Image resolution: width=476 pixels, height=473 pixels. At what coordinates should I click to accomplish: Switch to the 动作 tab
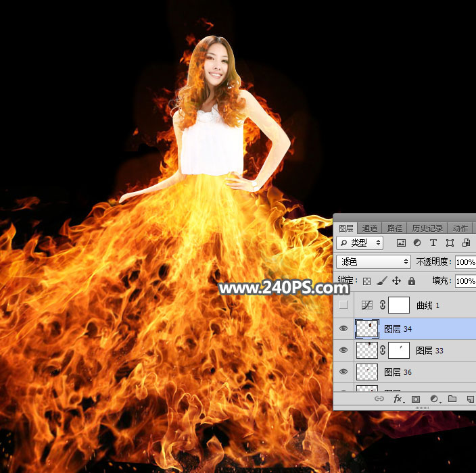click(x=460, y=228)
